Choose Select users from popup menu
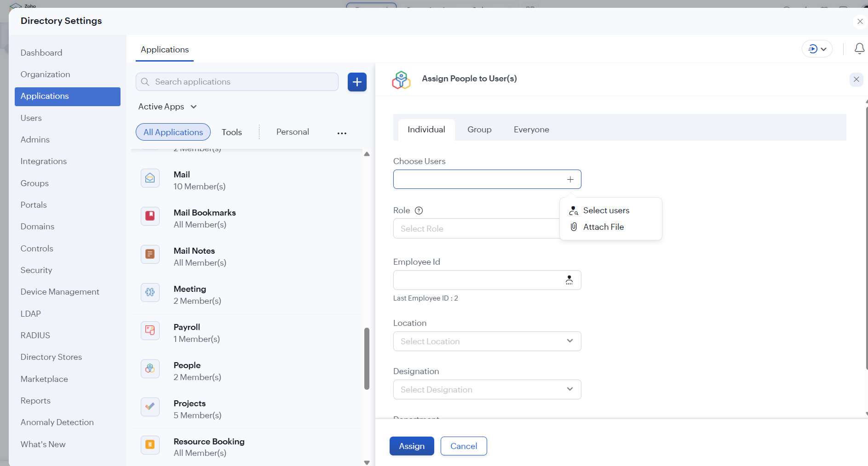Screen dimensions: 868x466 tap(606, 210)
